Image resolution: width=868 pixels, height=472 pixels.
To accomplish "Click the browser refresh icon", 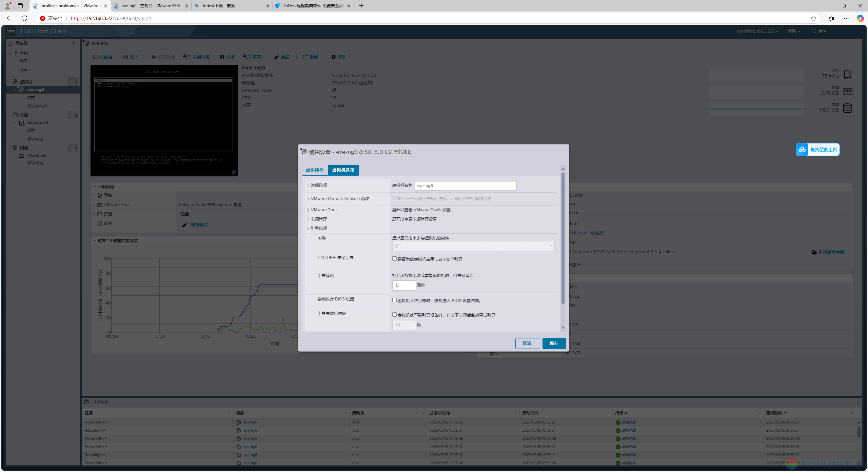I will pos(24,18).
